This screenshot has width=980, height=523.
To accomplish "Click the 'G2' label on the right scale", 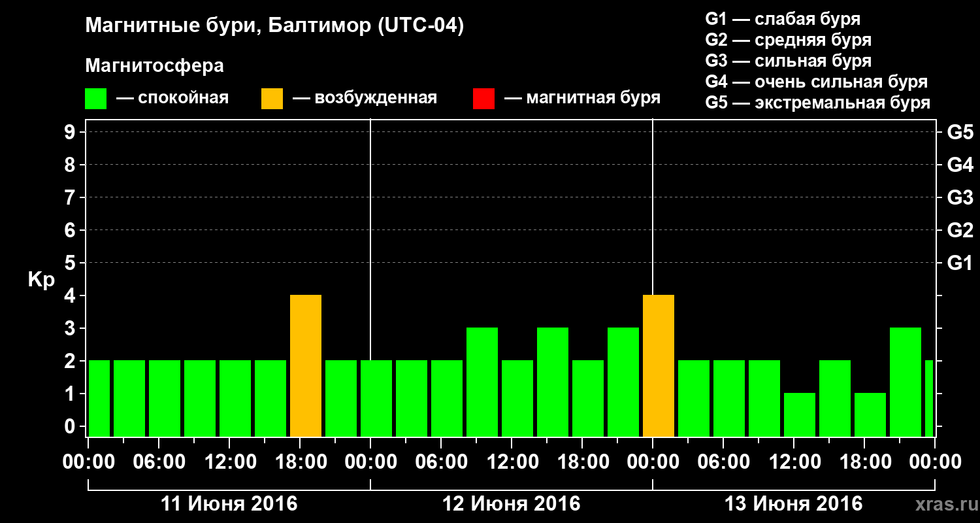I will coord(960,230).
